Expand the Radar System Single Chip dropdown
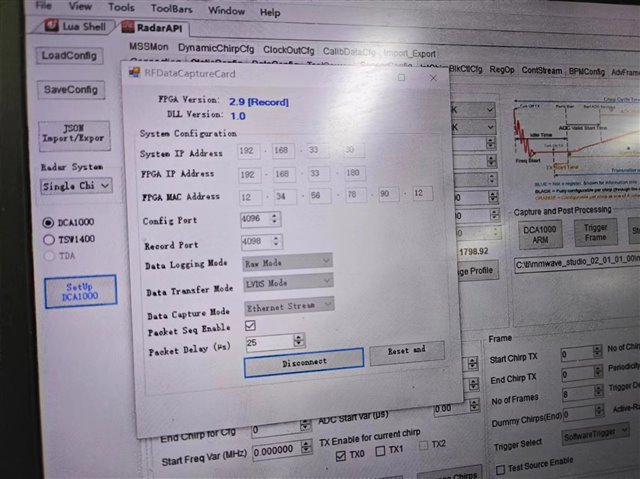 point(76,186)
